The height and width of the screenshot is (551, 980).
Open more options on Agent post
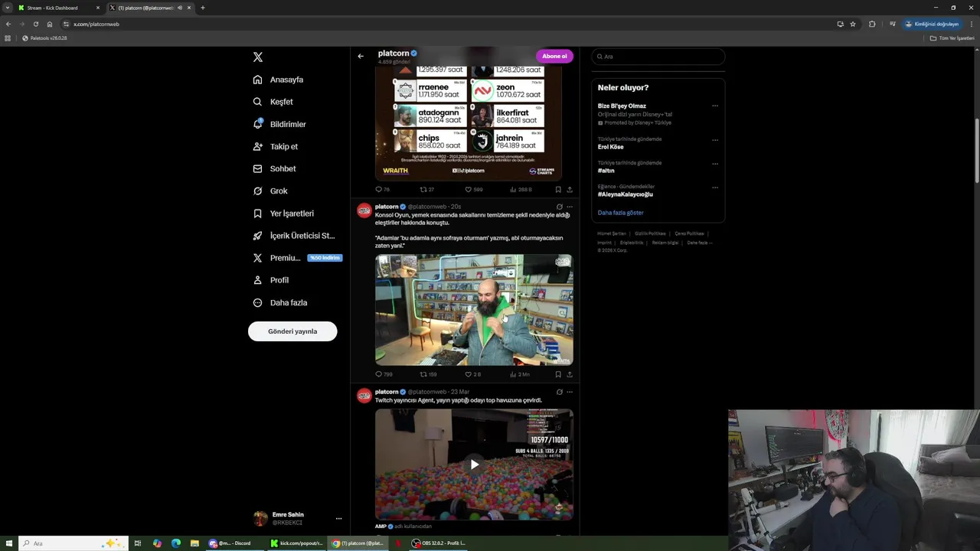click(569, 392)
